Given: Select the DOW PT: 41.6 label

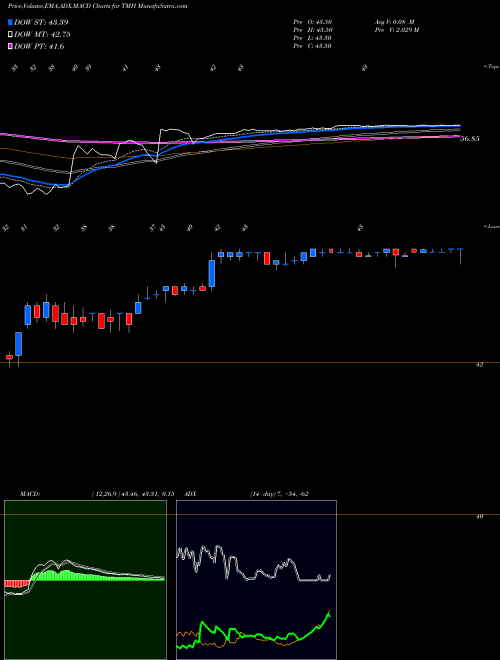Looking at the screenshot, I should [x=39, y=46].
